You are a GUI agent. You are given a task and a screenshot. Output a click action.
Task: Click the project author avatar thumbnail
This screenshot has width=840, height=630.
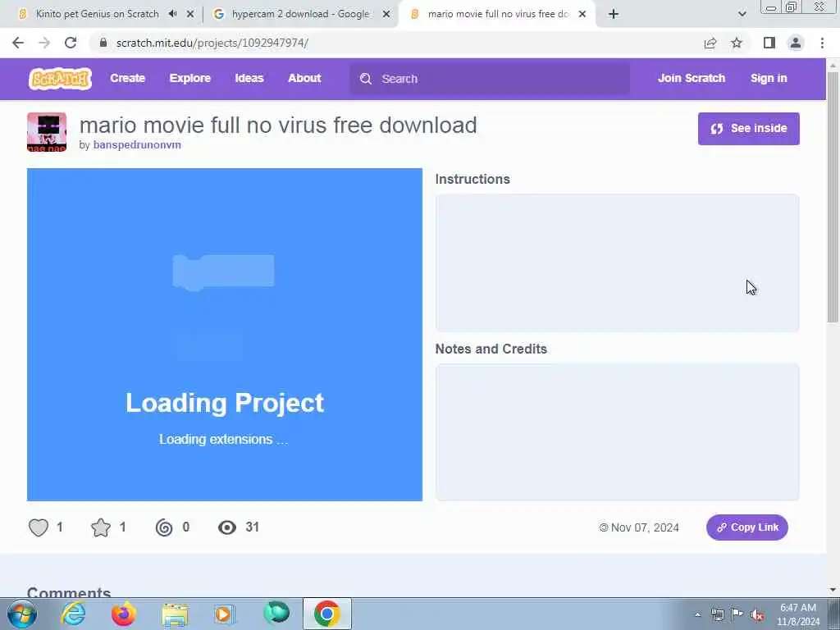(x=47, y=132)
